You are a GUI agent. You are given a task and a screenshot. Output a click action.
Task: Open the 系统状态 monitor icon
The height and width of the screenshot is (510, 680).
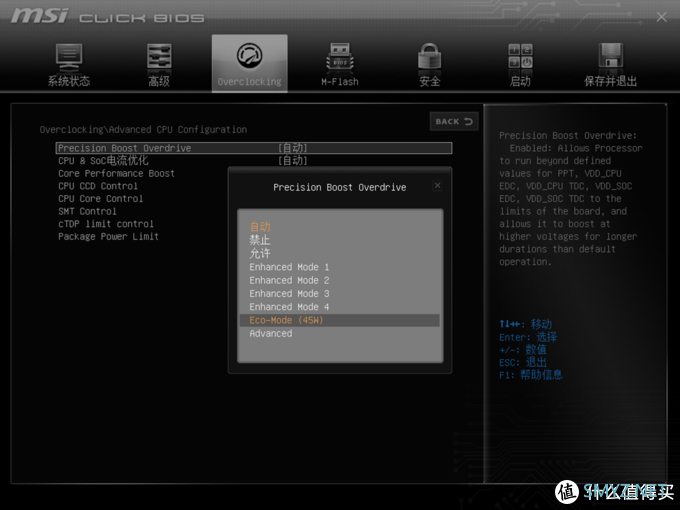coord(69,57)
